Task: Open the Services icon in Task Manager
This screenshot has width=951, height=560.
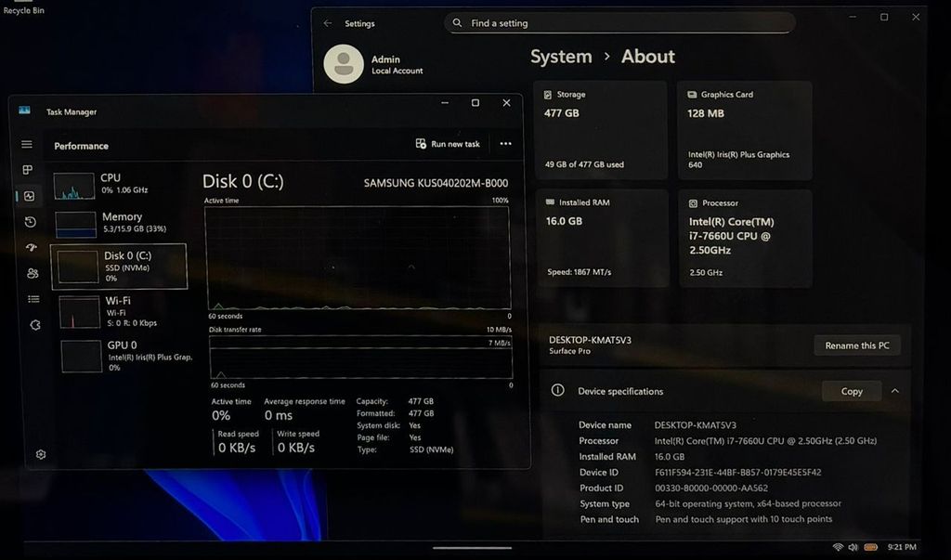Action: click(x=35, y=325)
